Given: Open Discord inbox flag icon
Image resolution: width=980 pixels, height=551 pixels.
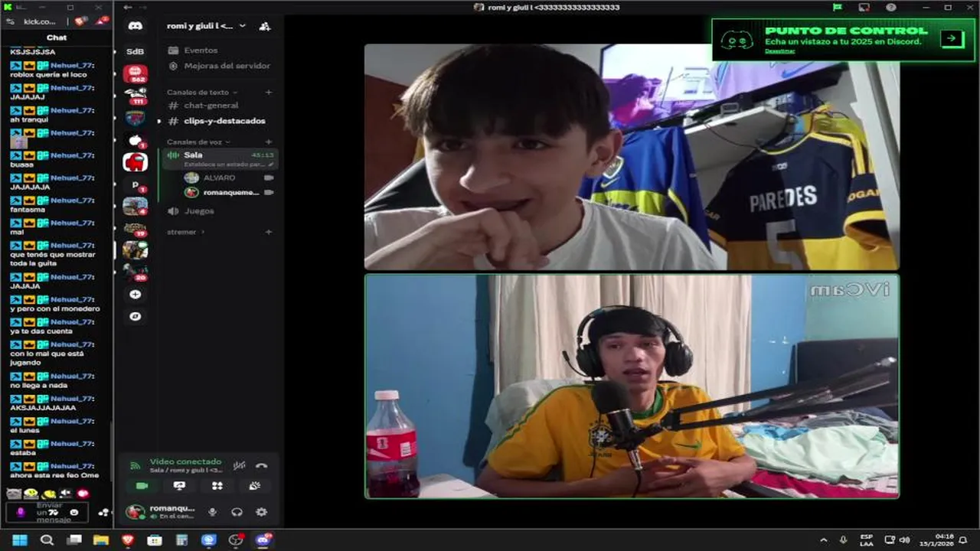Looking at the screenshot, I should click(x=838, y=7).
